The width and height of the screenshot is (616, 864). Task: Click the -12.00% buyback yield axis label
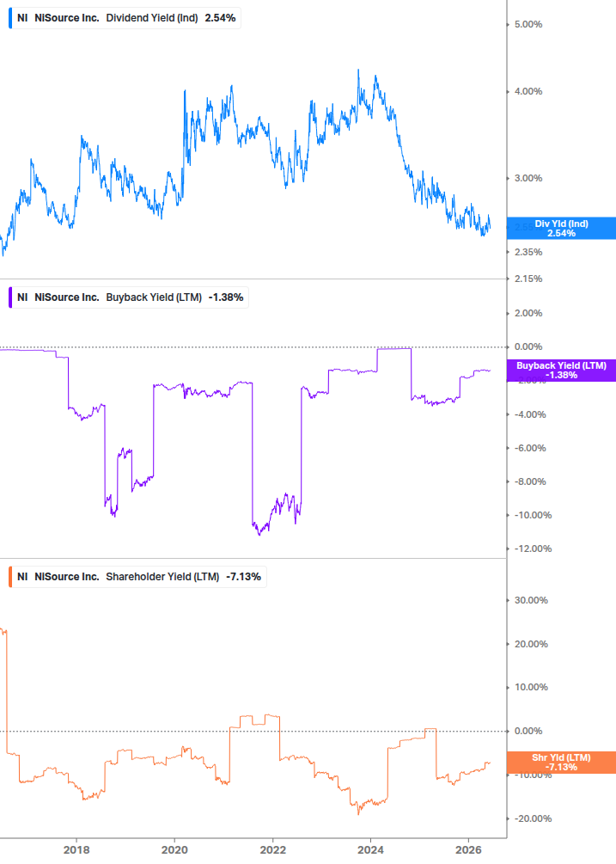point(533,548)
